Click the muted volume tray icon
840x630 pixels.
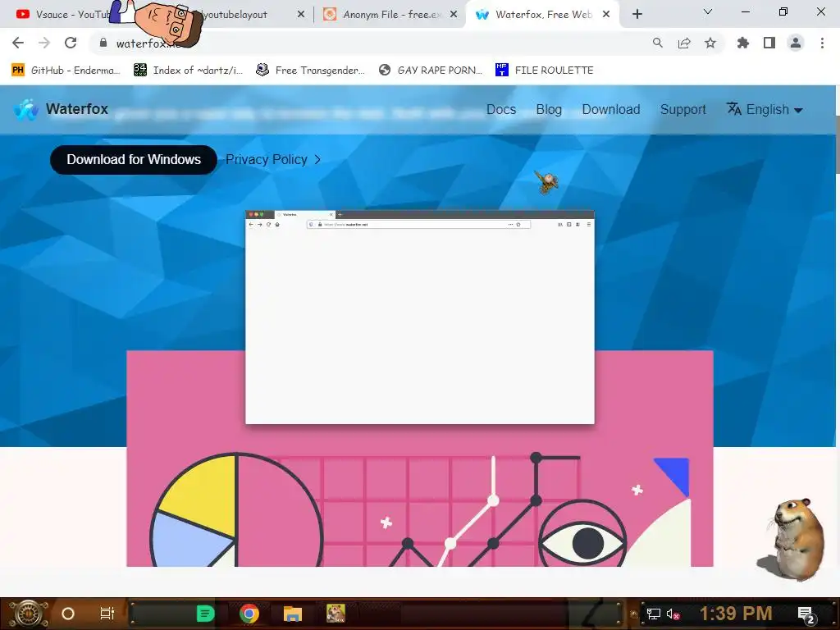(x=673, y=614)
